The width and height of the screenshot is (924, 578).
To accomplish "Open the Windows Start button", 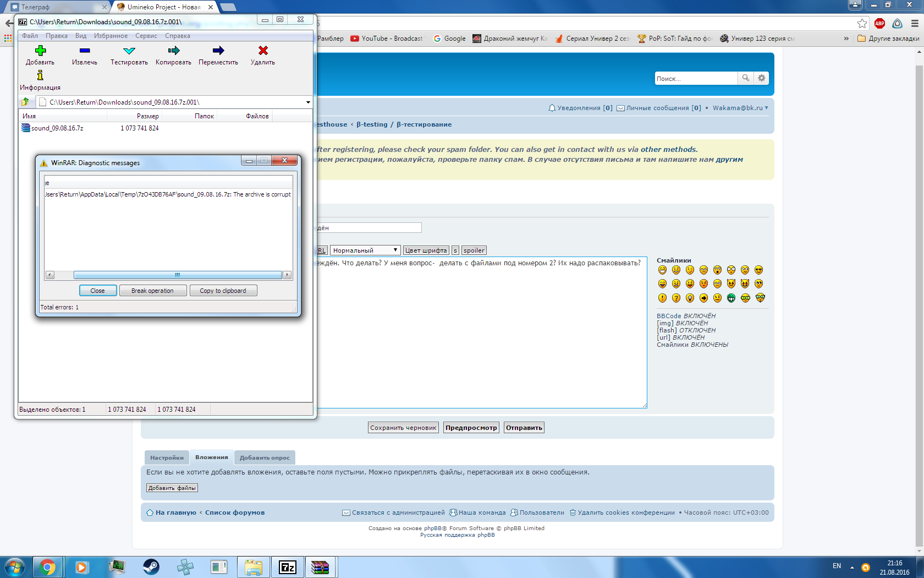I will (14, 567).
